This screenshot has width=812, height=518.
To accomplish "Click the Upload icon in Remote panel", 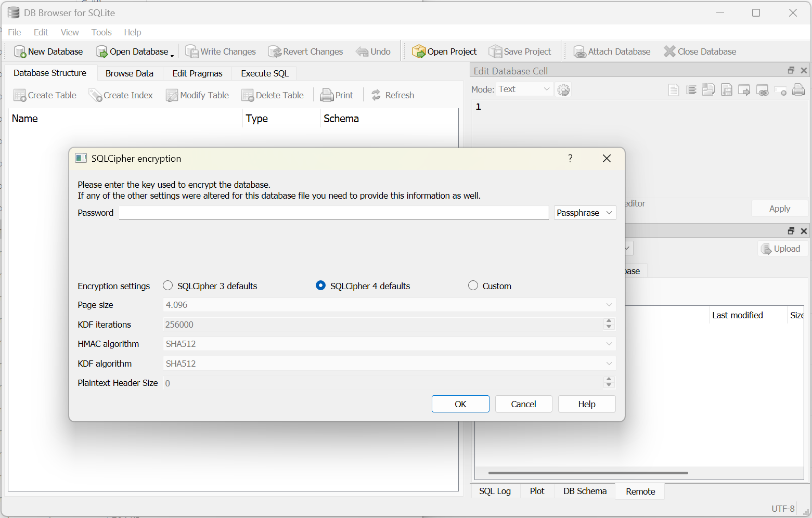I will 766,249.
